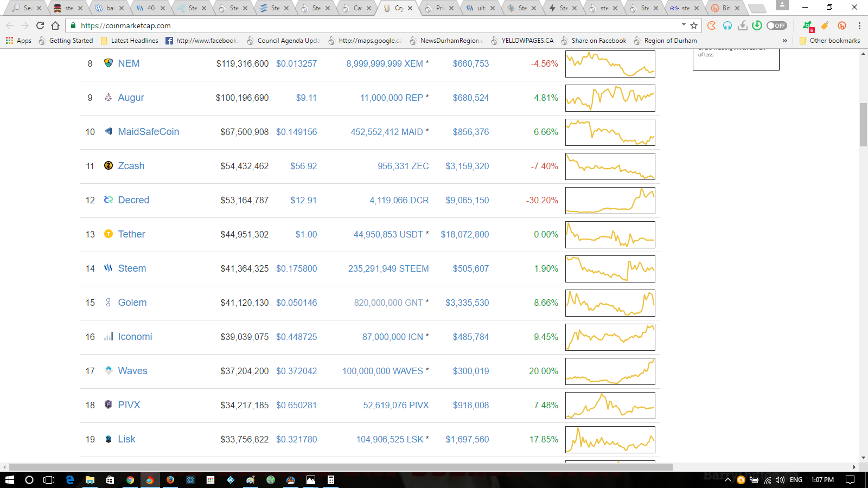Click the gray download tray extension icon

[x=743, y=25]
